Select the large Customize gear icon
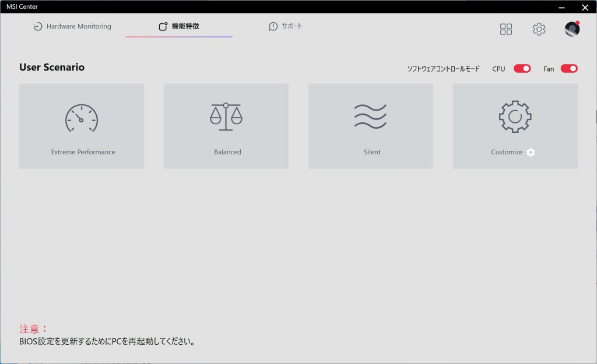The height and width of the screenshot is (364, 597). 515,116
